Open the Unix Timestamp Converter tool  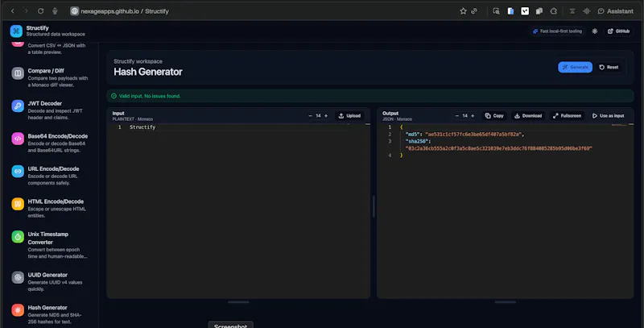coord(50,244)
